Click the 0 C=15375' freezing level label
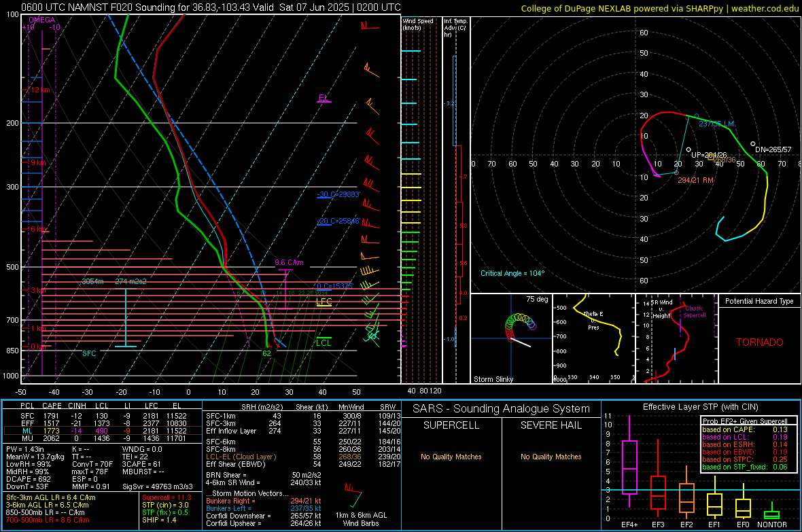The width and height of the screenshot is (802, 532). click(x=335, y=286)
